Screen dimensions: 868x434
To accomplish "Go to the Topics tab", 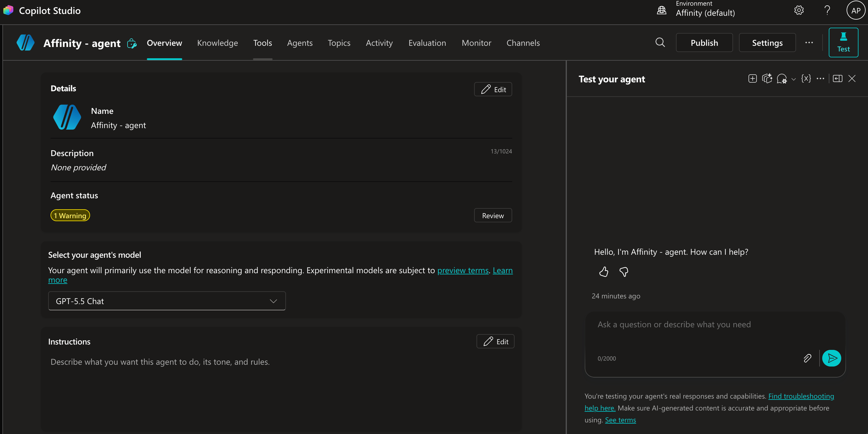I will coord(339,43).
